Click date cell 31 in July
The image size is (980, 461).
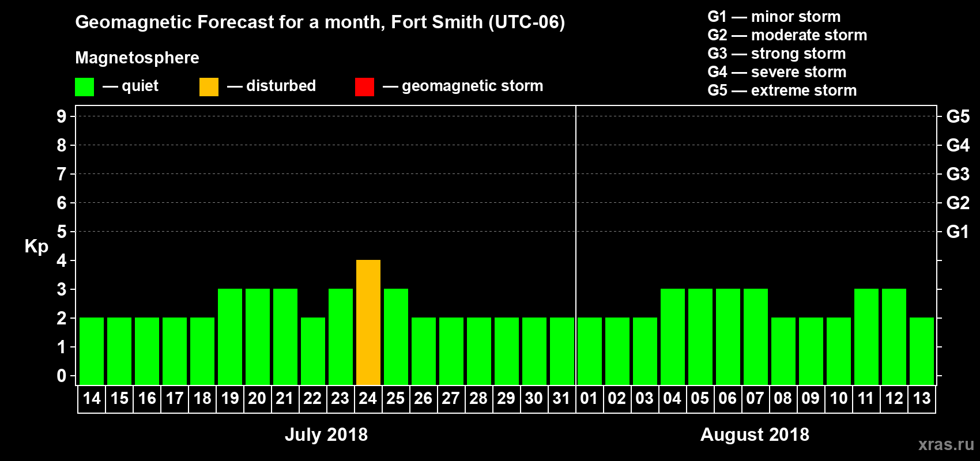coord(562,399)
